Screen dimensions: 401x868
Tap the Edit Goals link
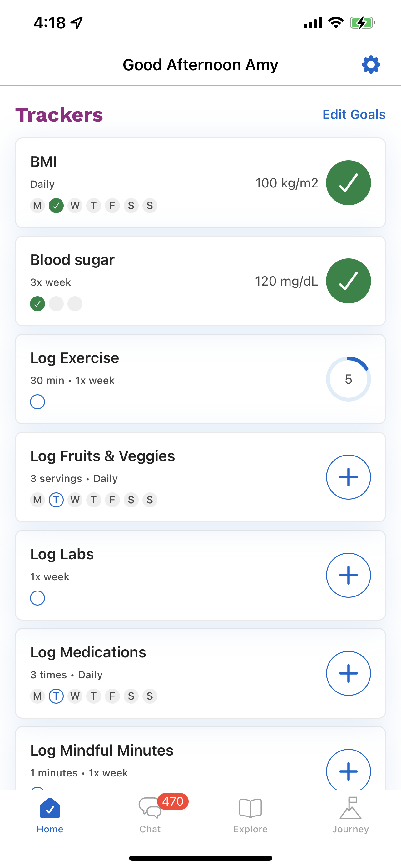(354, 115)
